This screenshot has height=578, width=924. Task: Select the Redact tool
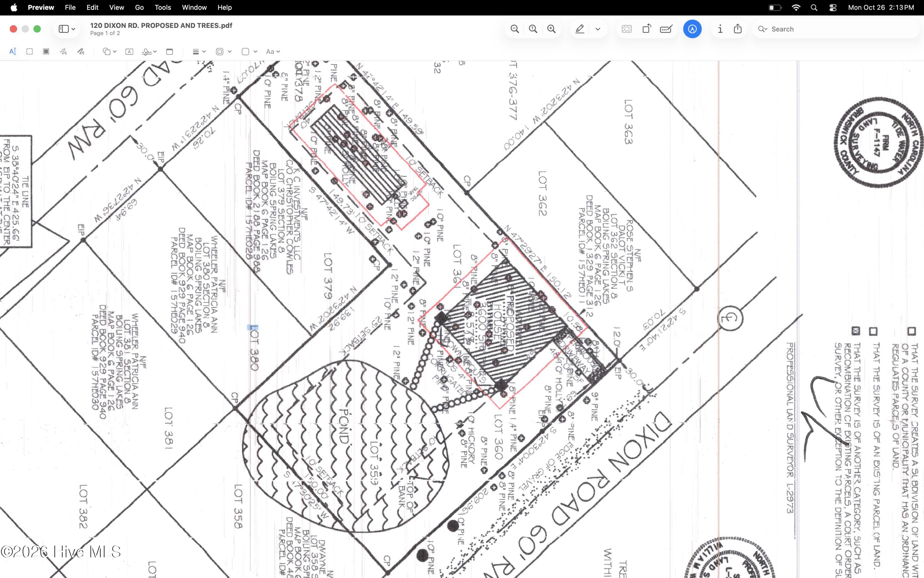(x=46, y=51)
